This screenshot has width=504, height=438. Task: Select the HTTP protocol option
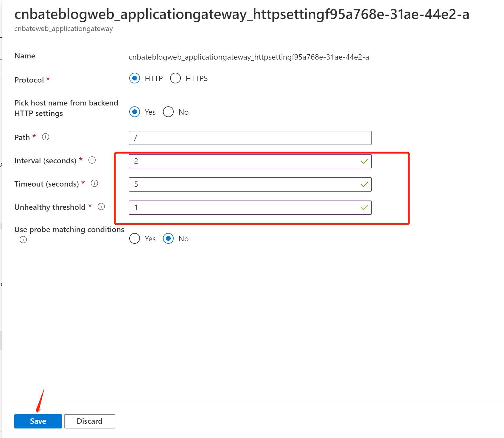(135, 78)
